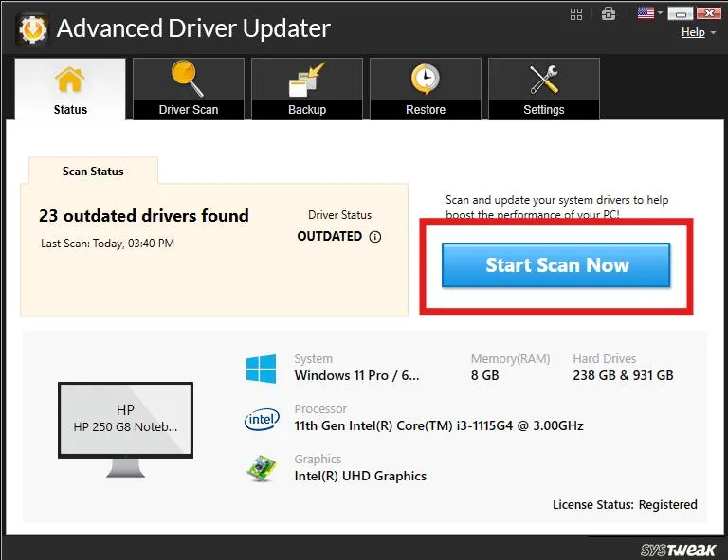The image size is (728, 560).
Task: Expand the Help dropdown arrow
Action: coord(713,33)
